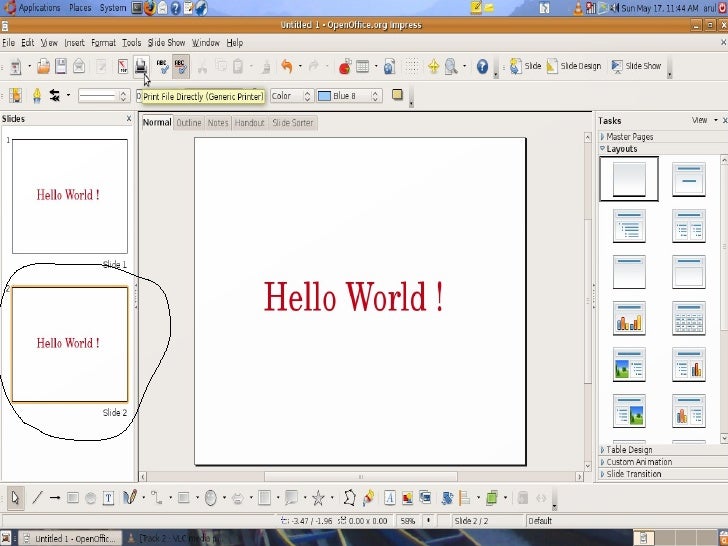728x546 pixels.
Task: Export directly as PDF icon
Action: [123, 66]
